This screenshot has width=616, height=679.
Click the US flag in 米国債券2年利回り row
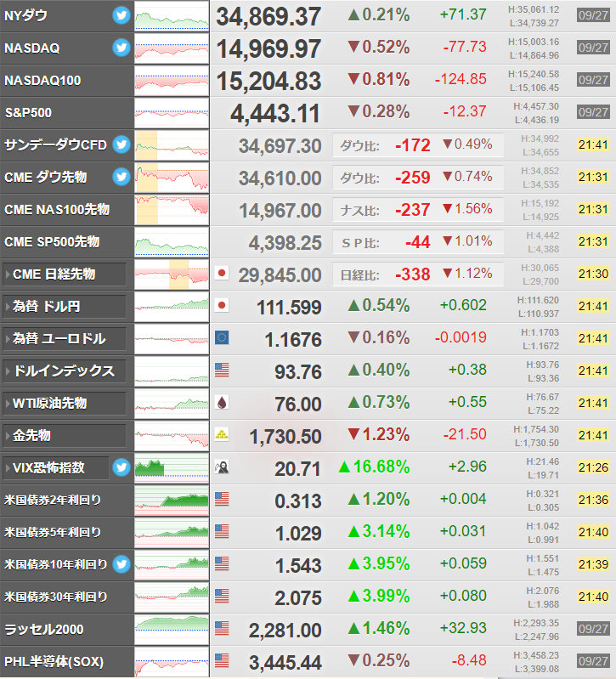[222, 500]
